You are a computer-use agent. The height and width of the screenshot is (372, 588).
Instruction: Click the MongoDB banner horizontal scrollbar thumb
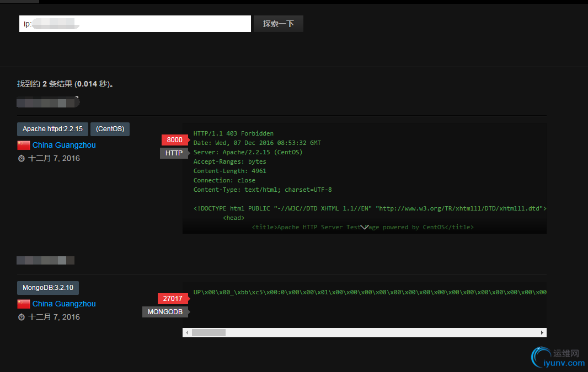(x=209, y=333)
